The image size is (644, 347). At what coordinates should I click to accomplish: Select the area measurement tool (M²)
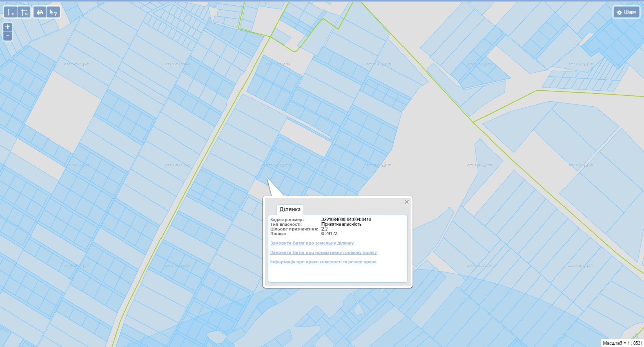tap(24, 12)
